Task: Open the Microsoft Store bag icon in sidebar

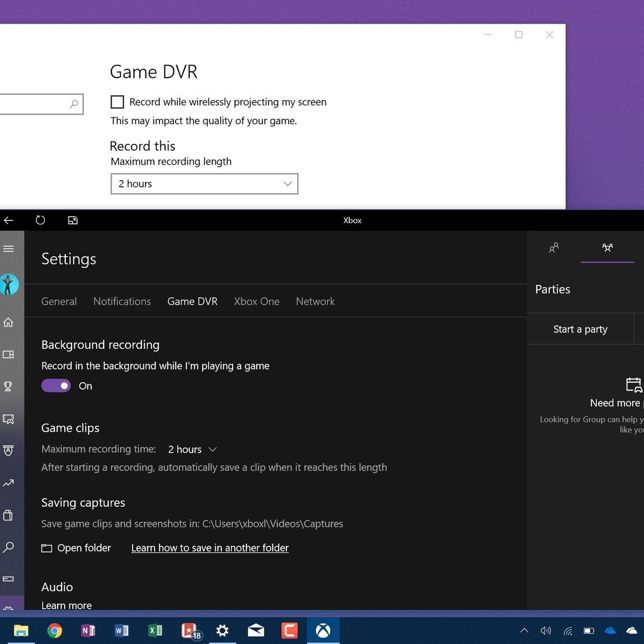Action: click(x=8, y=515)
